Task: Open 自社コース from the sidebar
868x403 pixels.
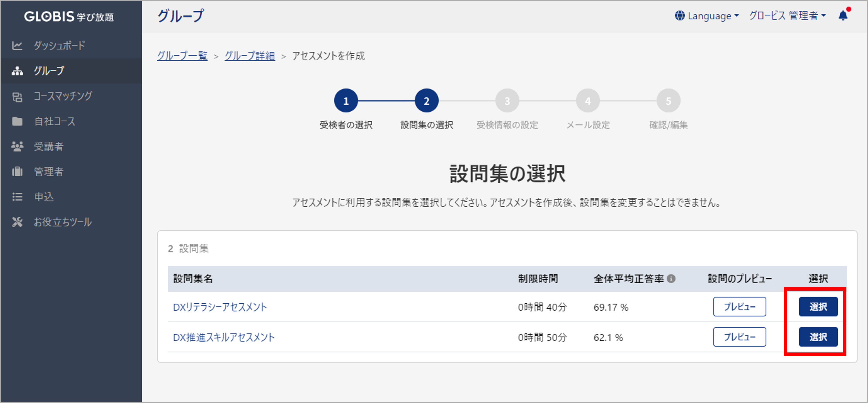Action: click(x=71, y=121)
